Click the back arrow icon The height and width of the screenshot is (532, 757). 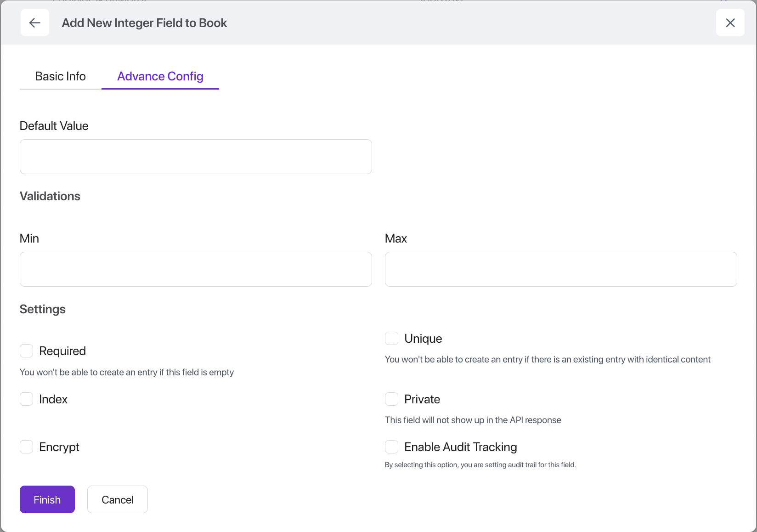coord(35,23)
